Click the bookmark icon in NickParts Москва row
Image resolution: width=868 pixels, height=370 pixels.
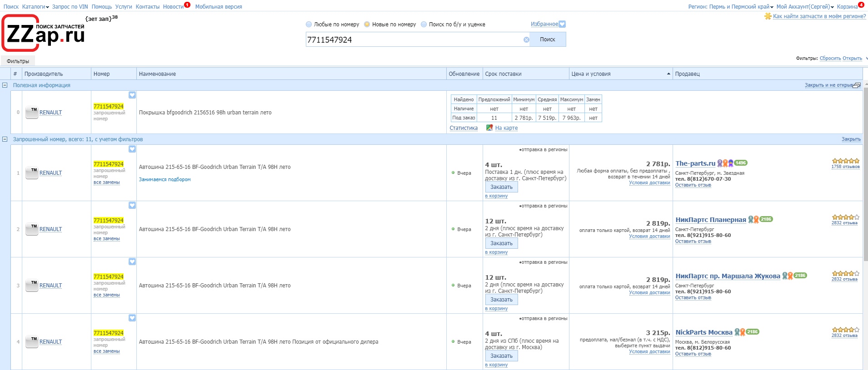pyautogui.click(x=132, y=318)
